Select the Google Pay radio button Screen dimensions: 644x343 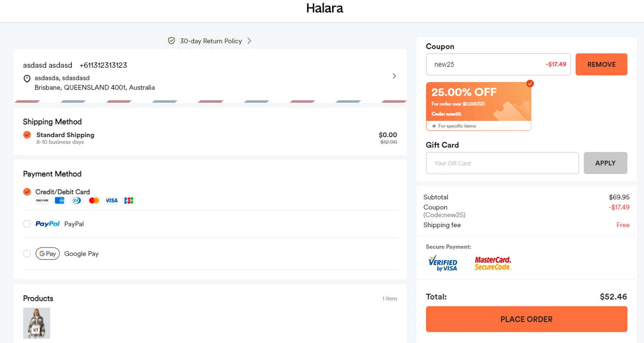tap(27, 254)
